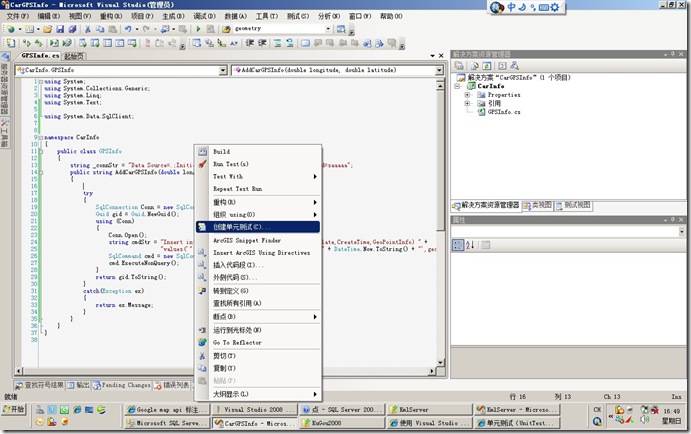Click the Save icon in the toolbar
The image size is (691, 434).
click(60, 29)
